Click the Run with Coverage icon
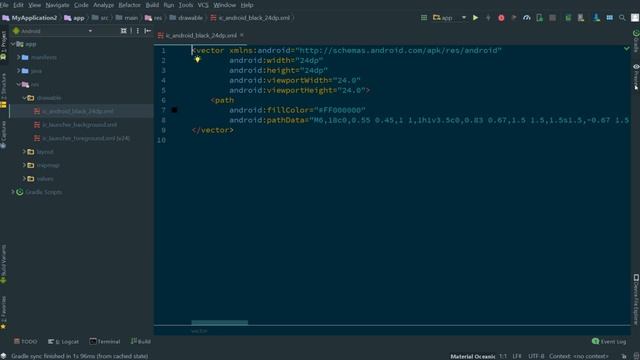Viewport: 640px width, 360px height. point(514,18)
